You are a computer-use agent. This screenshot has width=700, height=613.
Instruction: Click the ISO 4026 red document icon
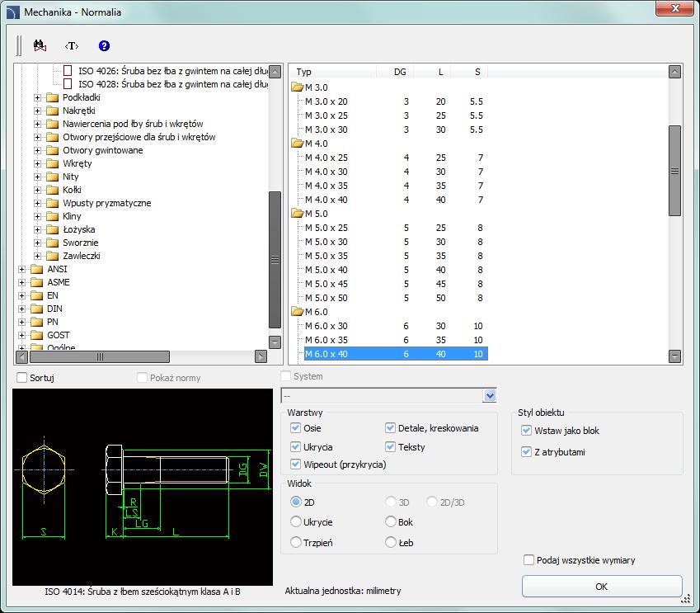[x=68, y=71]
